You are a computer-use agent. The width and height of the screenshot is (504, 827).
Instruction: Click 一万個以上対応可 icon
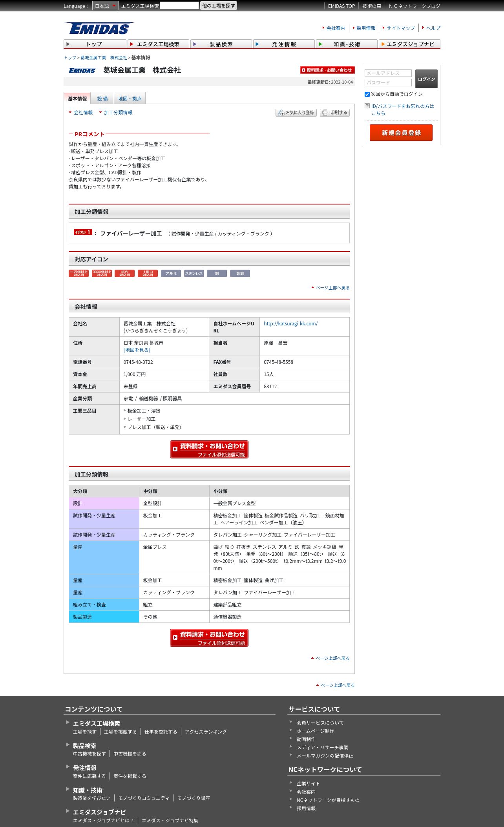pos(79,274)
